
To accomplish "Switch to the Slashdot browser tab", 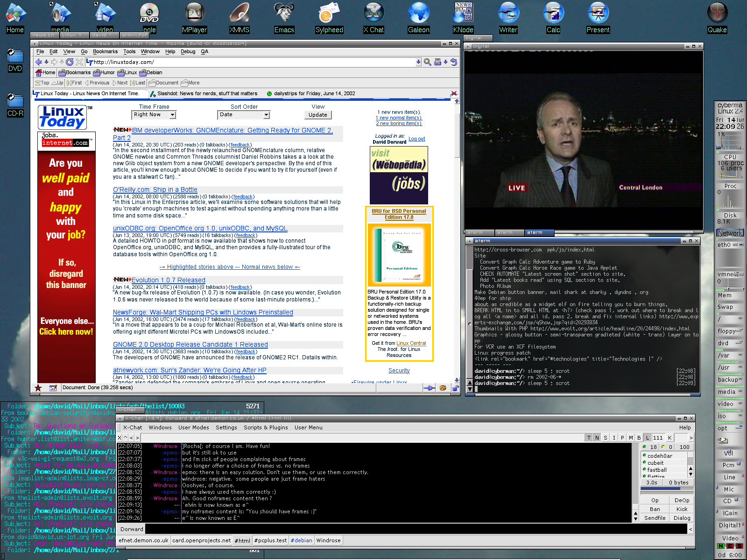I will pyautogui.click(x=207, y=94).
